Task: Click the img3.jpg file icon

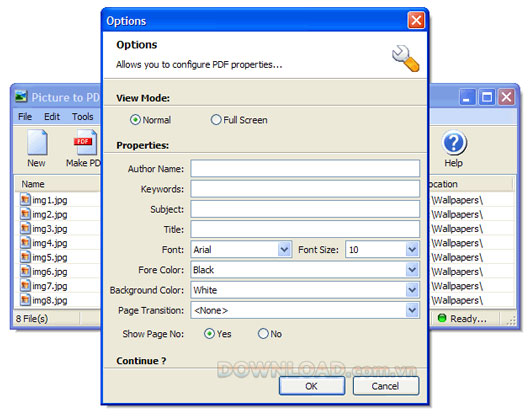Action: [25, 228]
